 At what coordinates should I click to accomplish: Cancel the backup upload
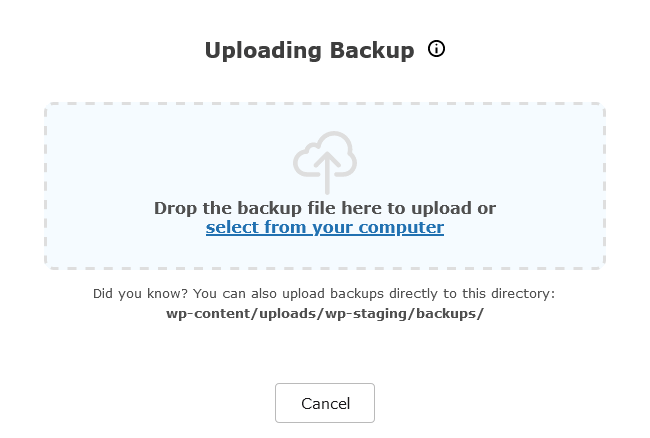pyautogui.click(x=325, y=403)
